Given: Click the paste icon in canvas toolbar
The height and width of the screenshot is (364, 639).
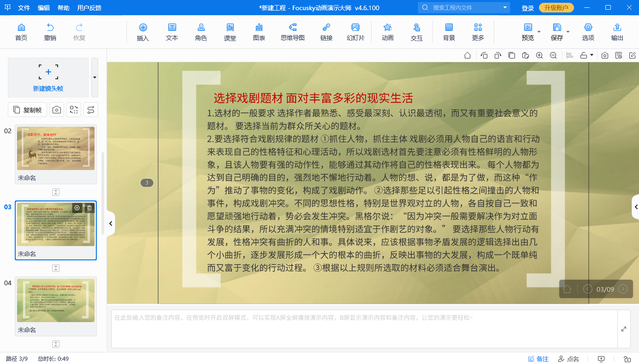Looking at the screenshot, I should [526, 55].
